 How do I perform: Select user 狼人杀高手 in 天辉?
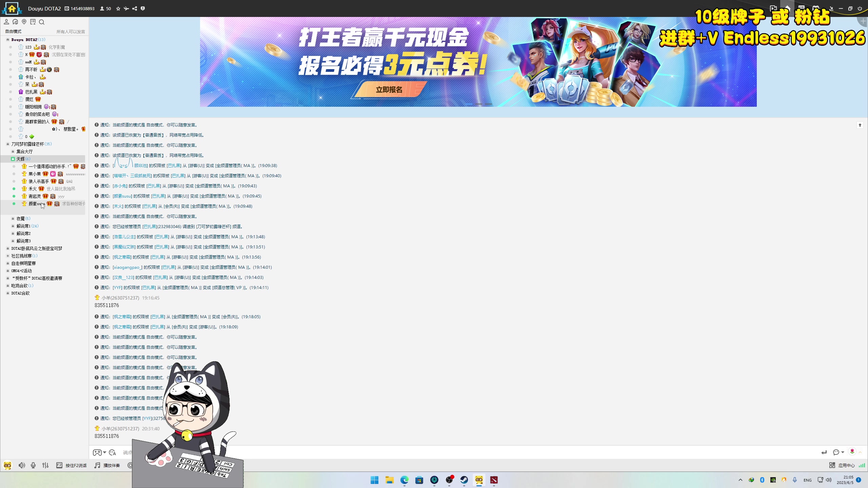pyautogui.click(x=39, y=181)
